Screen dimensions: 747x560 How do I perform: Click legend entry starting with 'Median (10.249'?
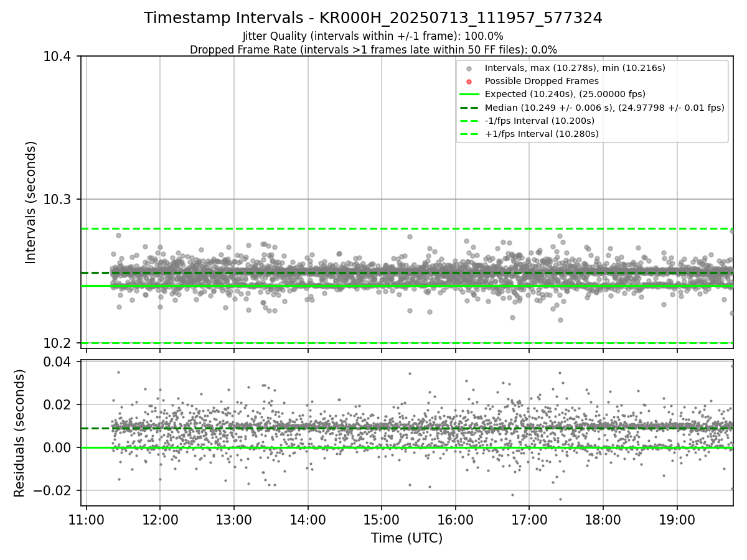click(604, 108)
